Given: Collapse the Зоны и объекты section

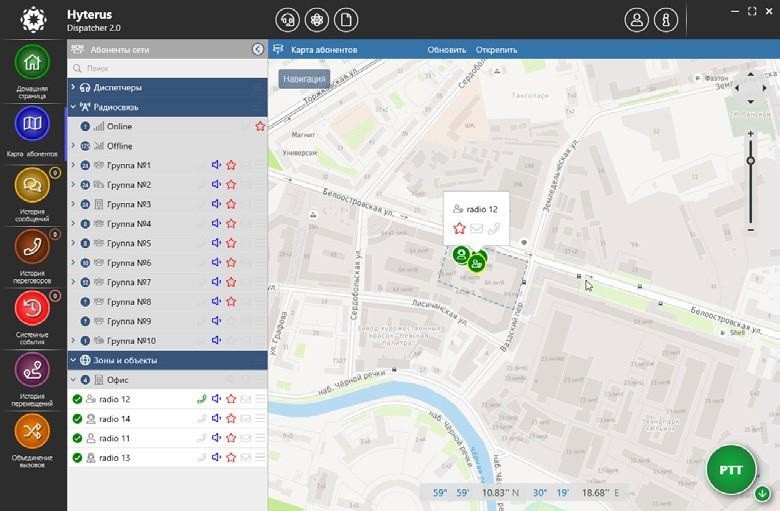Looking at the screenshot, I should [x=73, y=360].
